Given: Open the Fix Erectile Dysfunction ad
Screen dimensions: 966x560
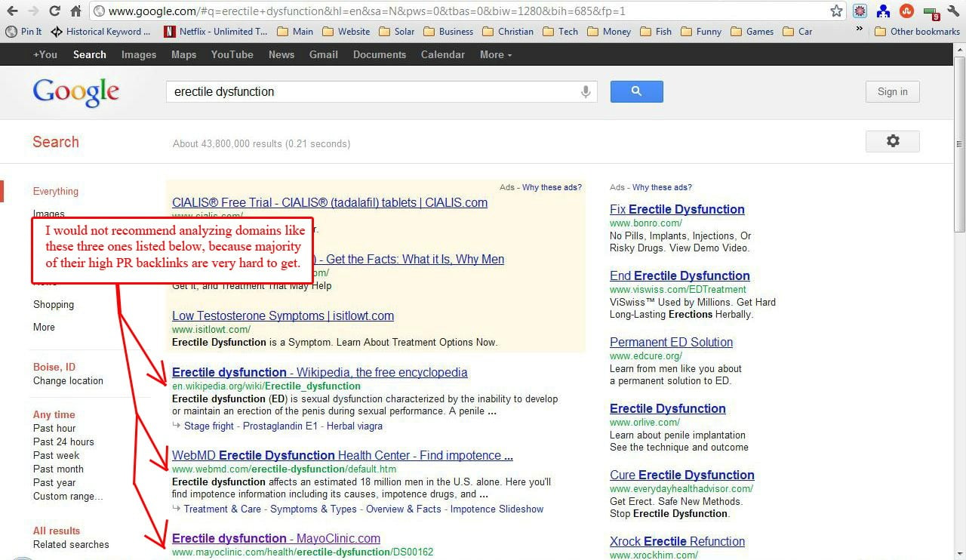Looking at the screenshot, I should click(x=677, y=209).
